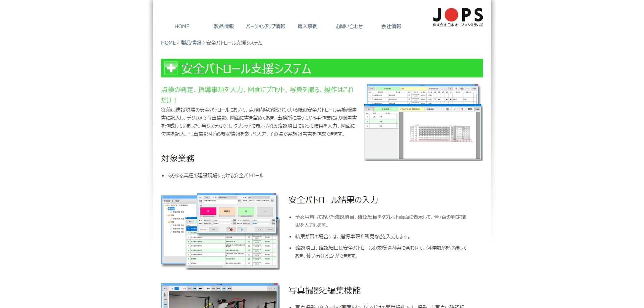The height and width of the screenshot is (308, 644).
Task: Click the white cross icon in green header
Action: (171, 68)
